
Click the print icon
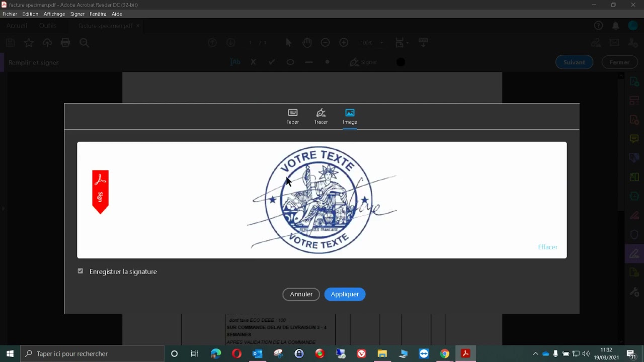click(65, 43)
